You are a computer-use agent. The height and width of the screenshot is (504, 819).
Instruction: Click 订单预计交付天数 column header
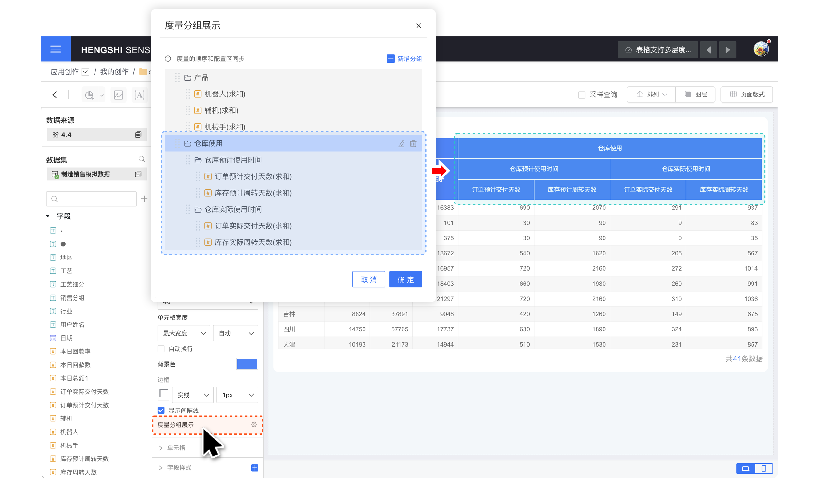click(496, 189)
